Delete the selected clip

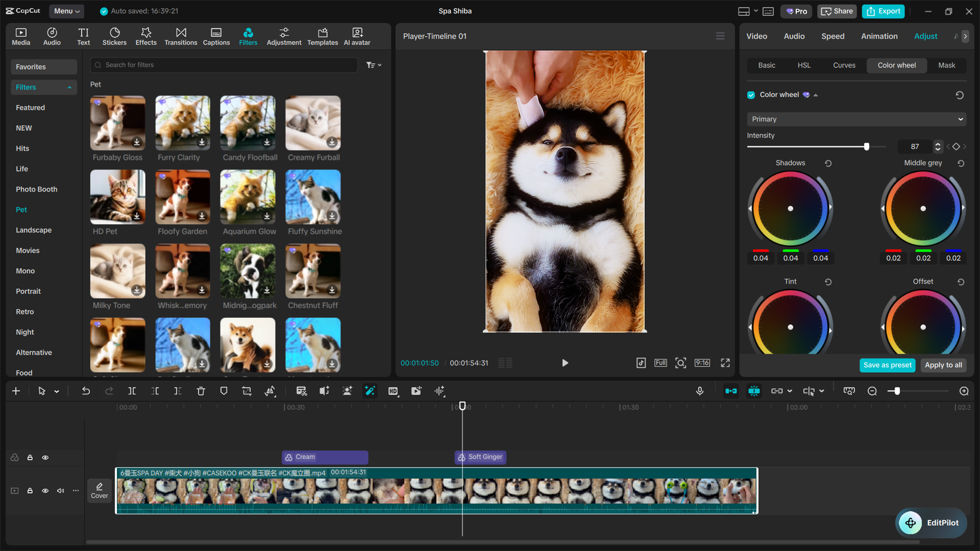(201, 391)
